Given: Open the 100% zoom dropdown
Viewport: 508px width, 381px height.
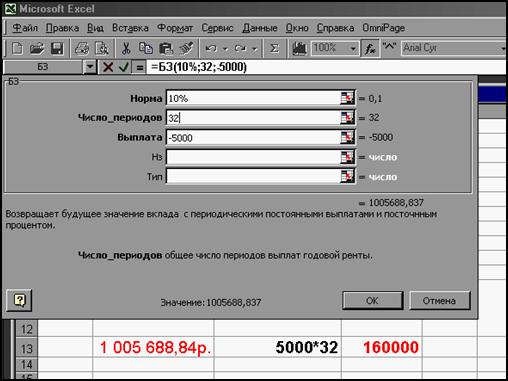Looking at the screenshot, I should [x=353, y=49].
